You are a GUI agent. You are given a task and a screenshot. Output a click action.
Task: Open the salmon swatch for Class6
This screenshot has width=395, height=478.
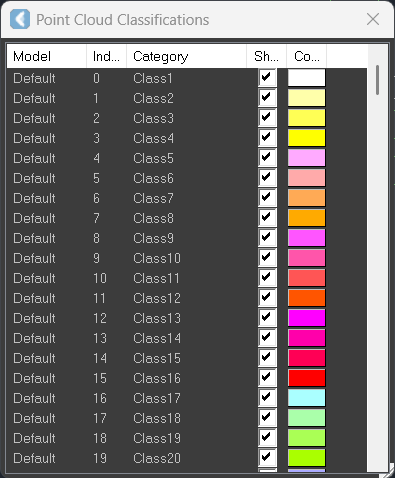coord(306,178)
